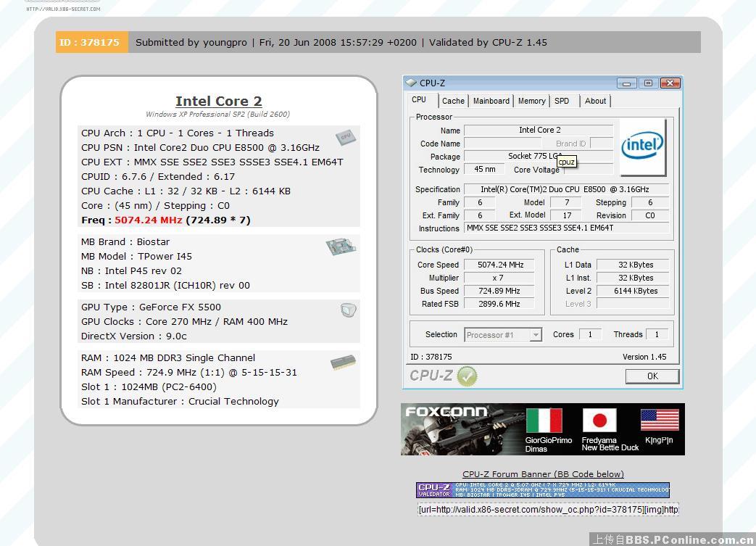The image size is (756, 546).
Task: Click the Ext. Model 17 field
Action: tap(567, 215)
